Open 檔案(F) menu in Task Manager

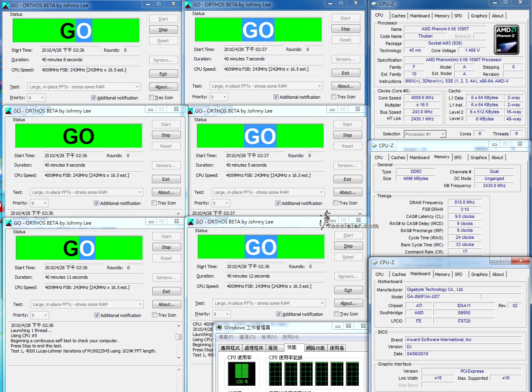tap(226, 337)
